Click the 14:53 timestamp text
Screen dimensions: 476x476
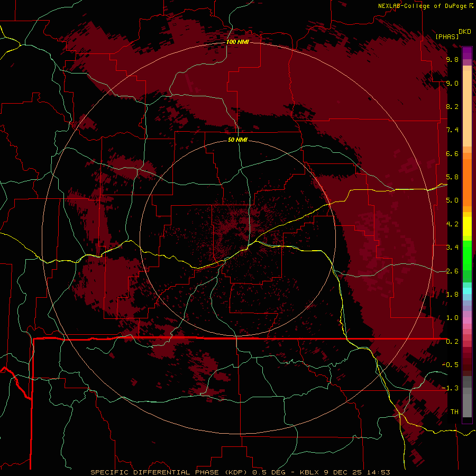pyautogui.click(x=379, y=472)
